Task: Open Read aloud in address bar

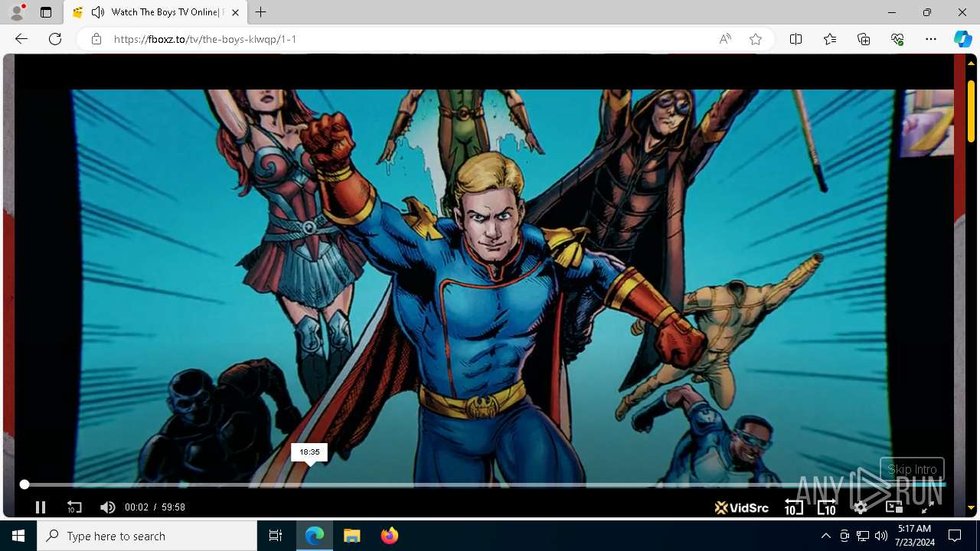Action: point(725,39)
